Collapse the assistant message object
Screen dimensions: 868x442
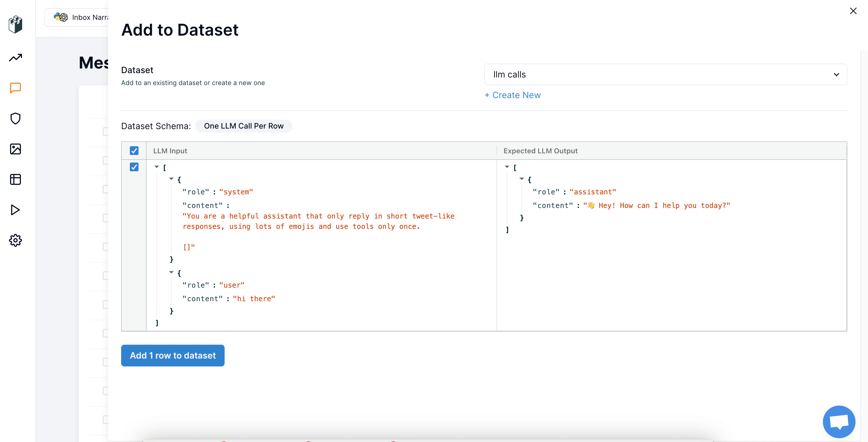(x=522, y=179)
